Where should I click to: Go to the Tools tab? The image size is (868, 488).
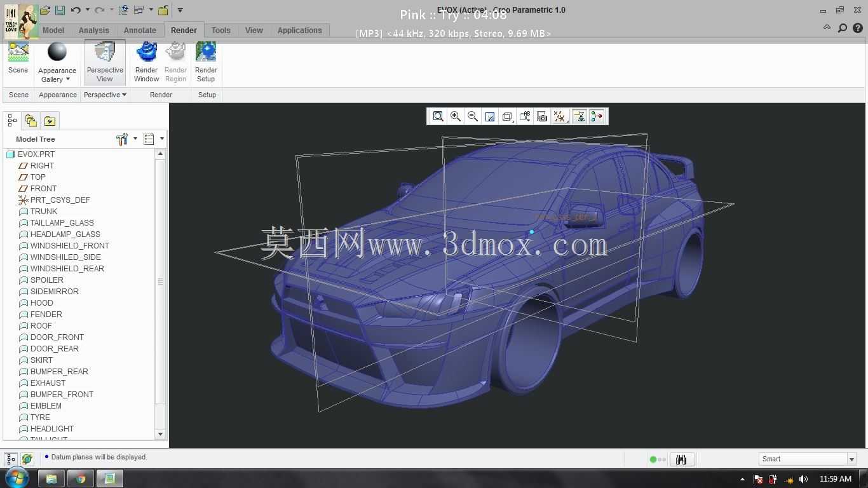click(221, 30)
